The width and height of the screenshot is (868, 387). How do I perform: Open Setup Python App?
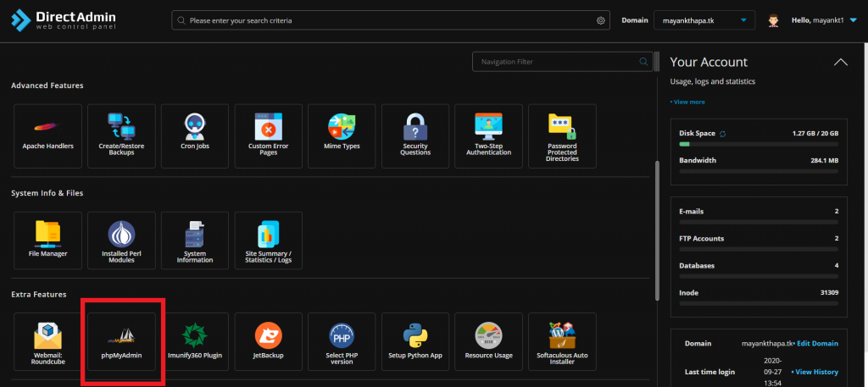pyautogui.click(x=415, y=341)
